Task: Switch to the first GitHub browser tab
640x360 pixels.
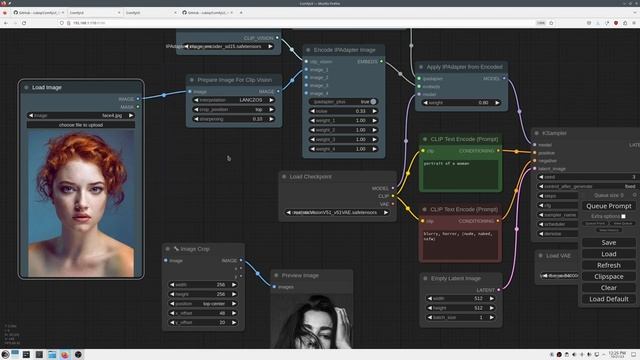Action: [38, 13]
